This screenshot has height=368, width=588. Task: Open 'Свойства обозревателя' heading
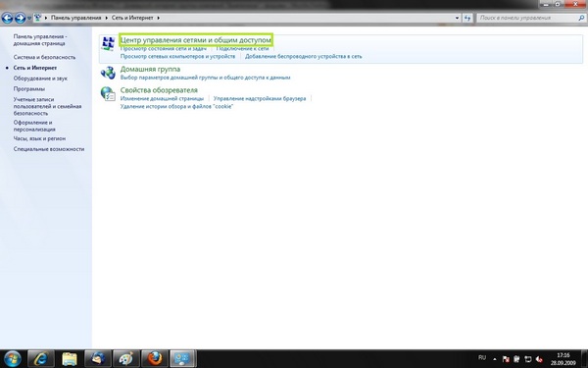(x=159, y=89)
